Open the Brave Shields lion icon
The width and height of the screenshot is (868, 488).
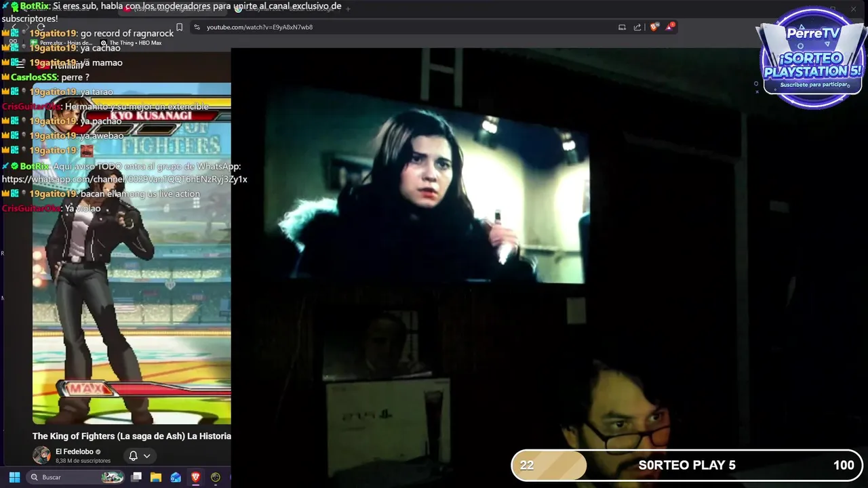click(x=654, y=27)
